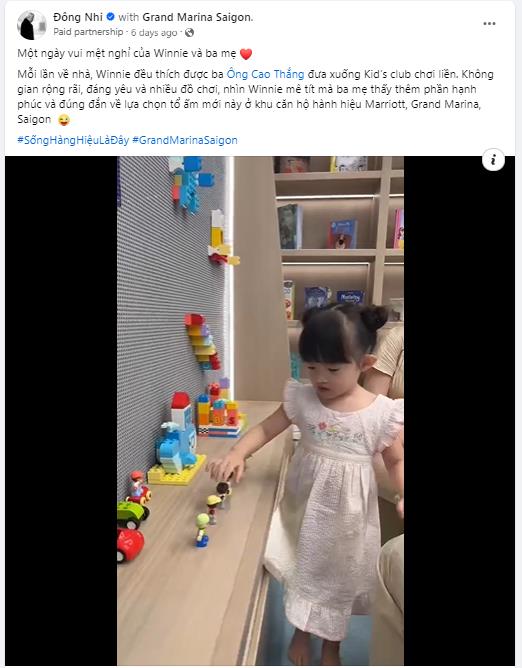Open hashtag #GrandMarinaSaigon
The height and width of the screenshot is (668, 522).
click(x=185, y=140)
